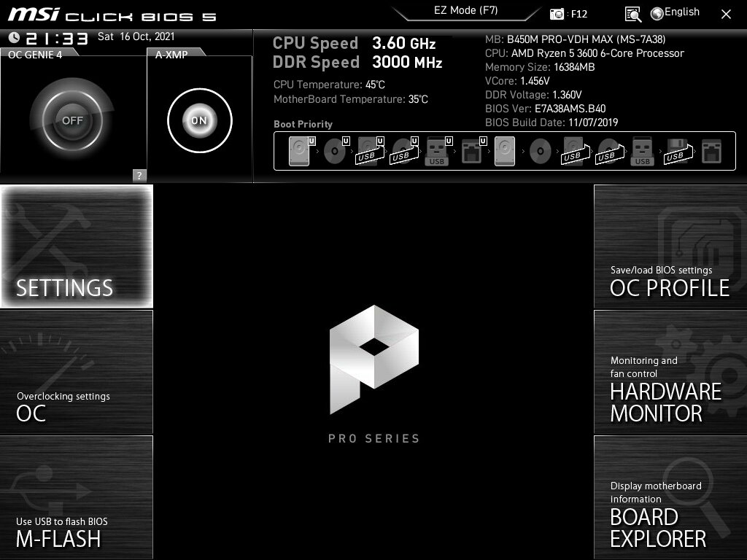Toggle the A-XMP ON button off
The width and height of the screenshot is (747, 560).
click(x=199, y=120)
